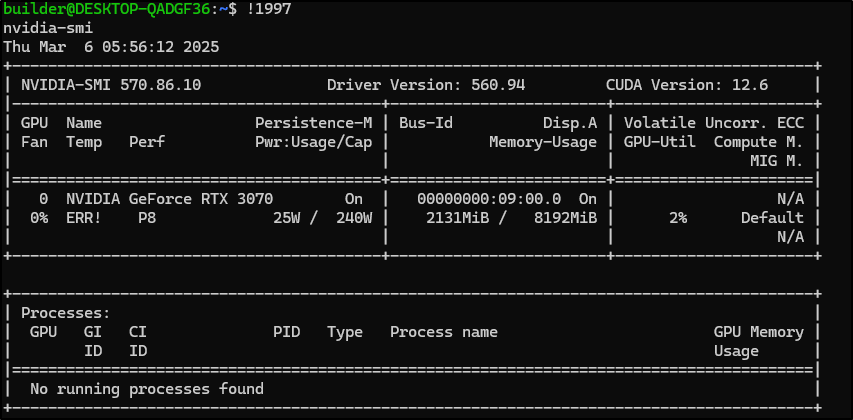Click the bus ID 00000000:09:00.0

click(x=489, y=199)
